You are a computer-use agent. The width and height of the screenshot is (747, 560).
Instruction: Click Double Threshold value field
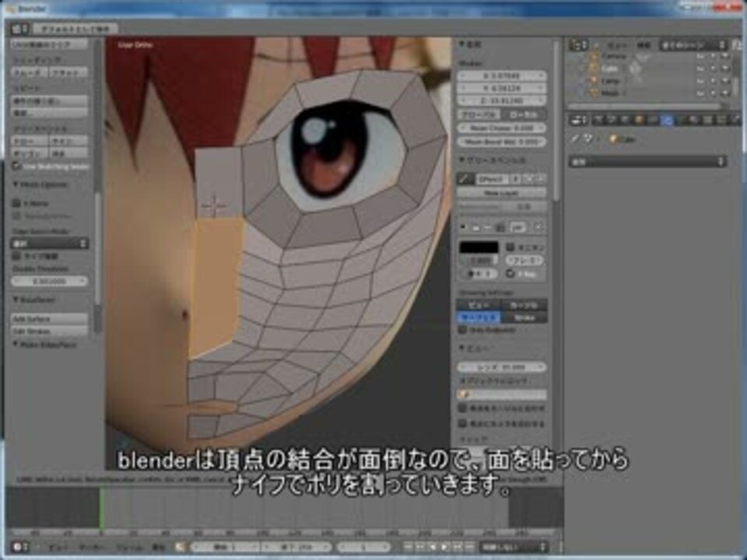(50, 282)
